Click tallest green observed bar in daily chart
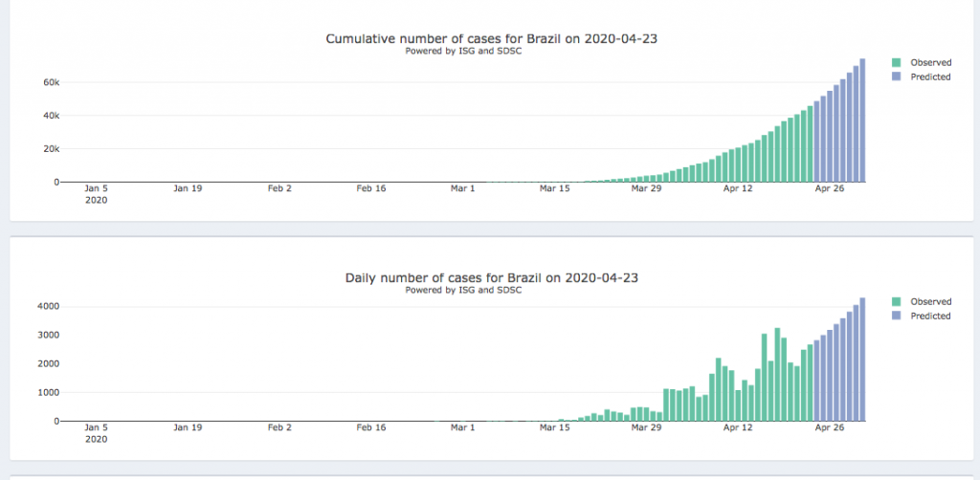This screenshot has width=980, height=480. [x=777, y=375]
